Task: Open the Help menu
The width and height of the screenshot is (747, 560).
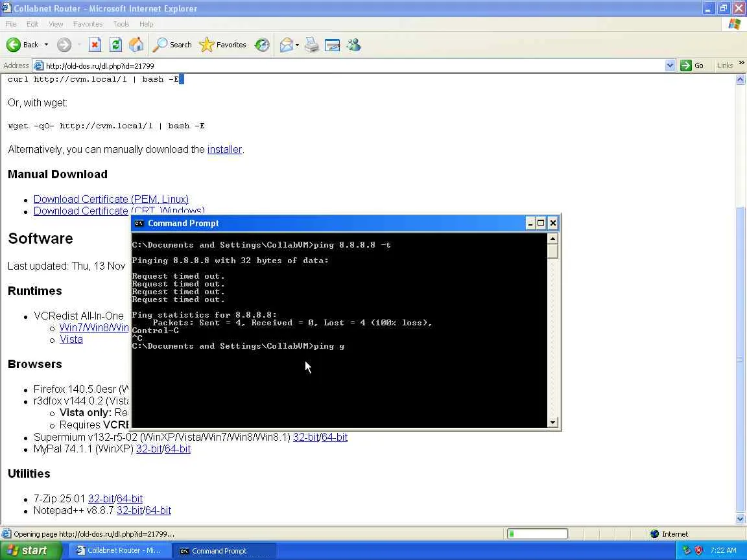Action: coord(147,24)
